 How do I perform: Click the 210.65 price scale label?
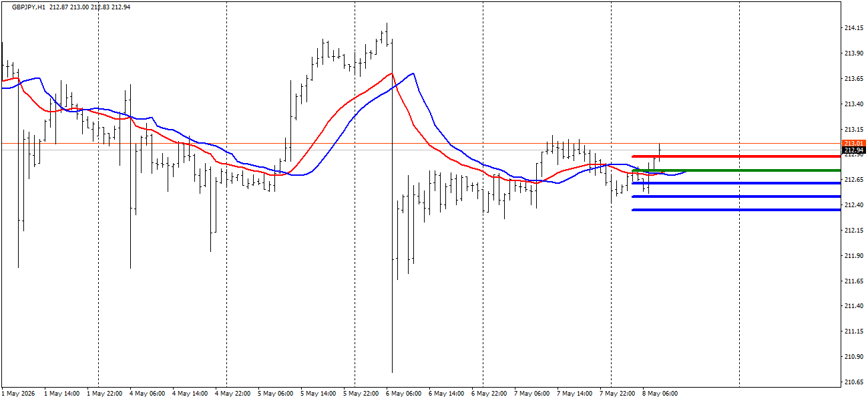click(853, 382)
